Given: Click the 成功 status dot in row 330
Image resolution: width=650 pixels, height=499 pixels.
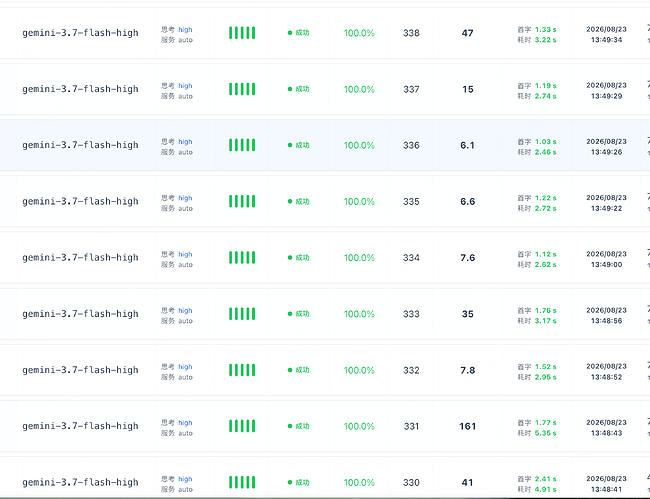Looking at the screenshot, I should coord(290,482).
